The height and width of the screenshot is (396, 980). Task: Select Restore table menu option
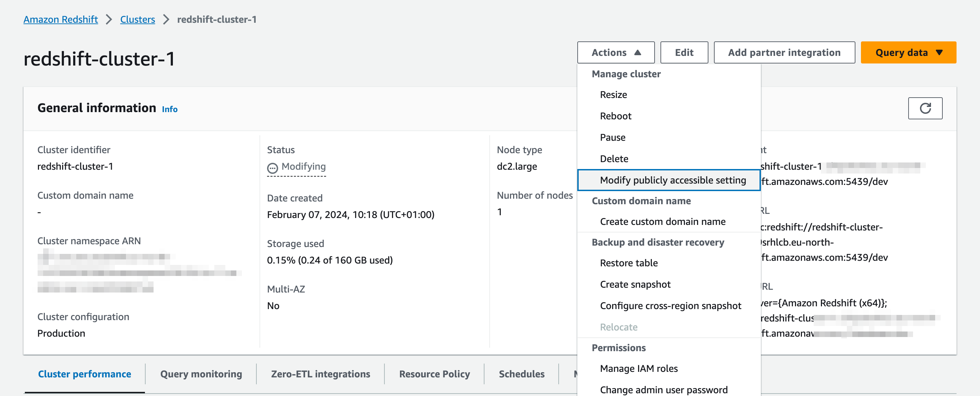pos(668,263)
